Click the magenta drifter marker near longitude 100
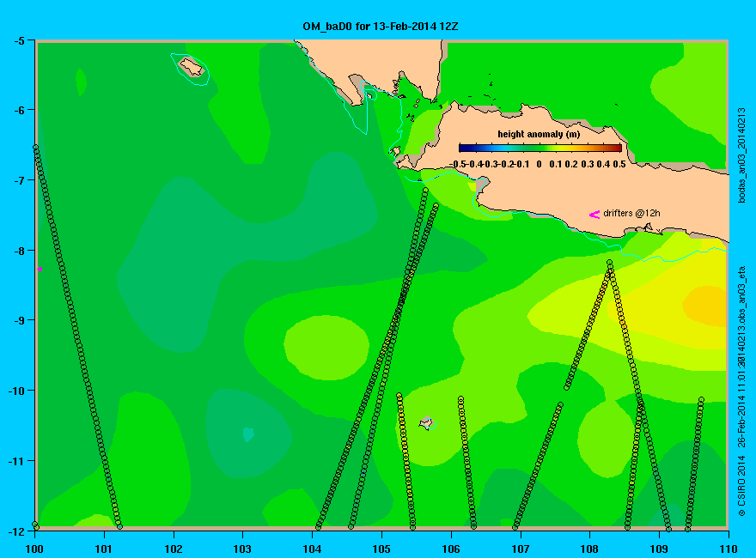Viewport: 756px width, 558px height. (x=40, y=270)
